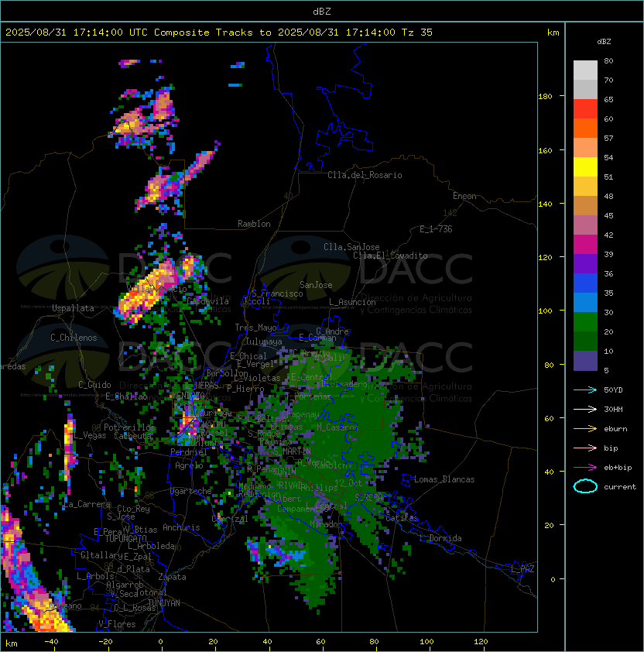Click the 180 km tick on vertical axis
Screen dimensions: 644x652
pos(545,97)
